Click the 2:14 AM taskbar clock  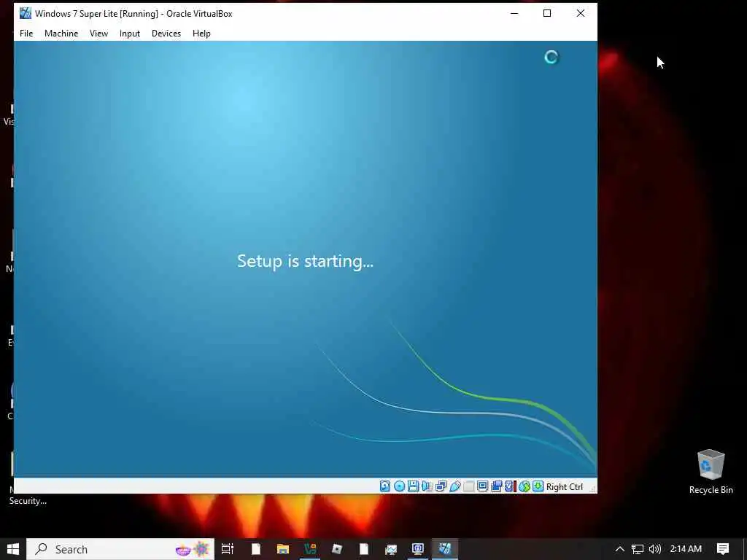click(x=686, y=549)
